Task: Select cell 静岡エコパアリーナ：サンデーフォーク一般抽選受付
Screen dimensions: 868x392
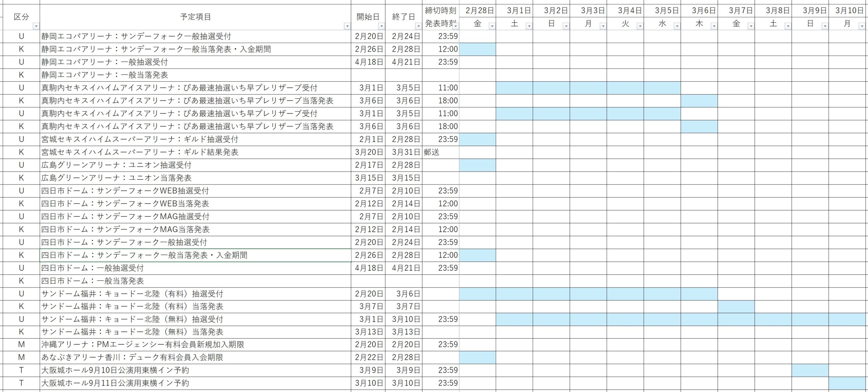Action: tap(195, 36)
